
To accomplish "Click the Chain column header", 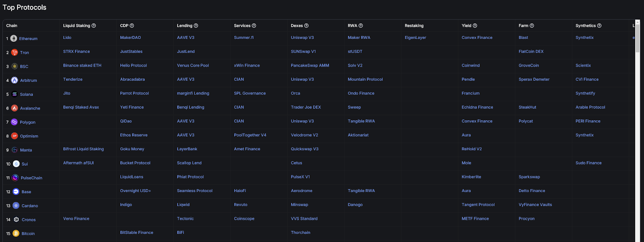I will coord(12,26).
